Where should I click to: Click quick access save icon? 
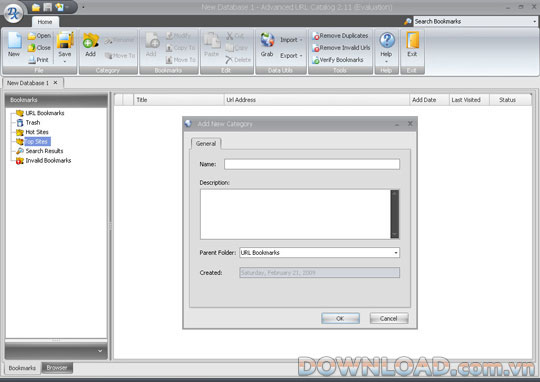point(48,7)
